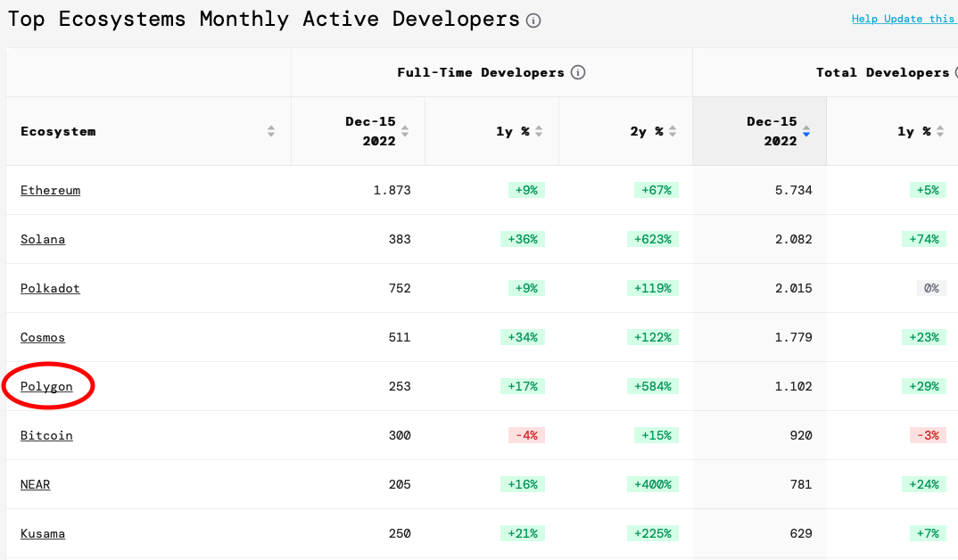Open the Solana ecosystem link
Viewport: 958px width, 560px height.
coord(43,239)
